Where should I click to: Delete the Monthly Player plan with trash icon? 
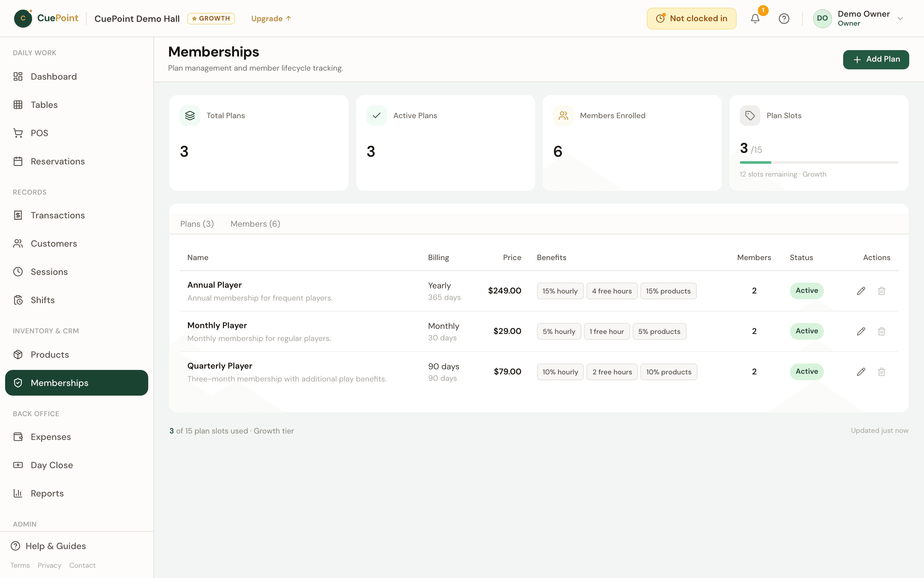pyautogui.click(x=881, y=331)
